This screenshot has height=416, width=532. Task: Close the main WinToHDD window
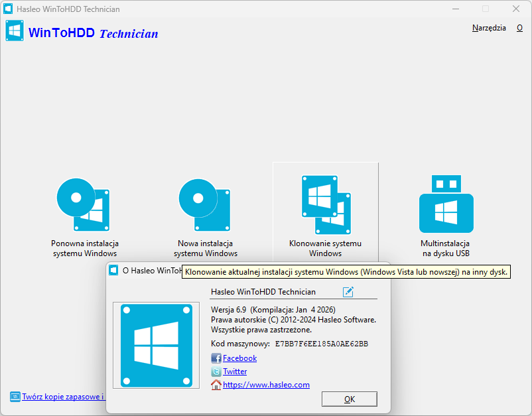click(x=516, y=9)
